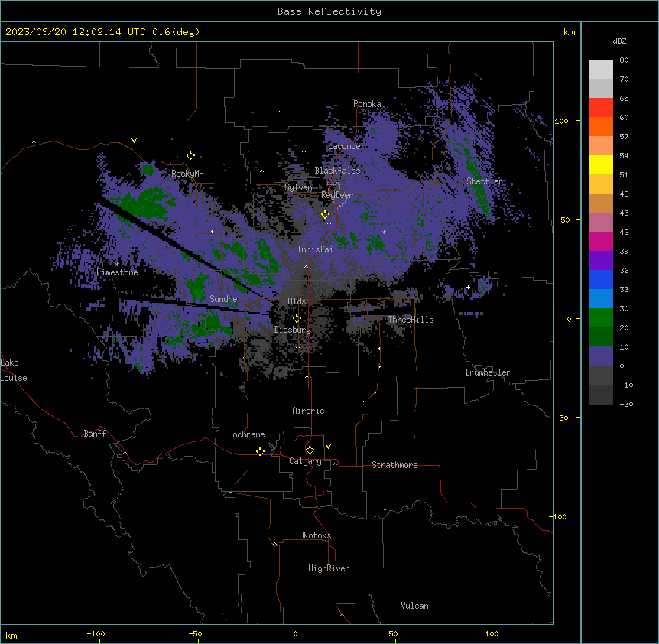
Task: Click the 2023/09/20 12:02:14 UTC timestamp
Action: (76, 32)
